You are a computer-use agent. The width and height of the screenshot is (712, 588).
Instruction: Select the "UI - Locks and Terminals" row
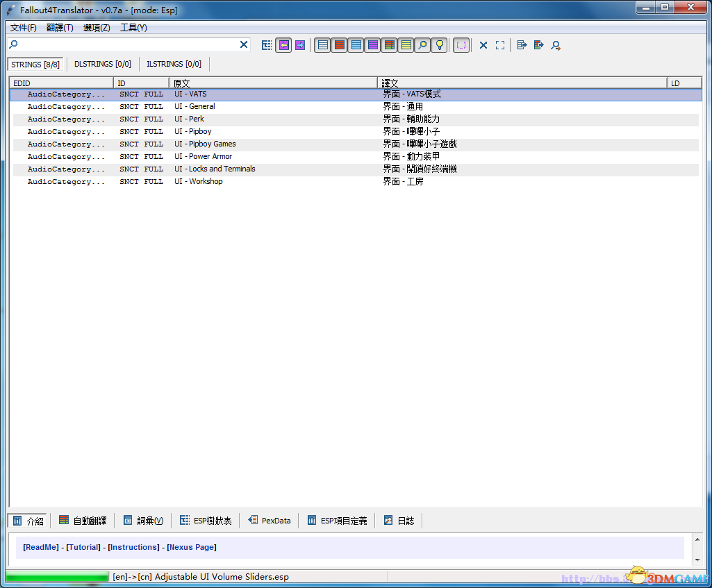click(x=356, y=169)
